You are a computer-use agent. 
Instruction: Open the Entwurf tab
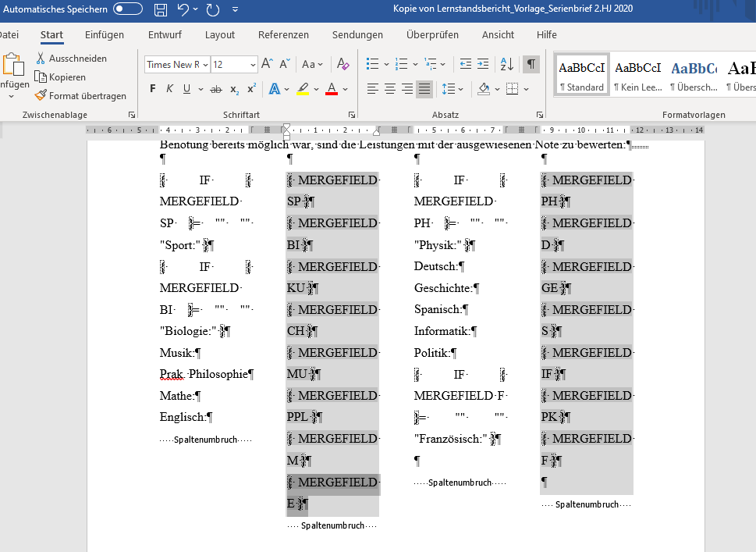click(x=165, y=34)
